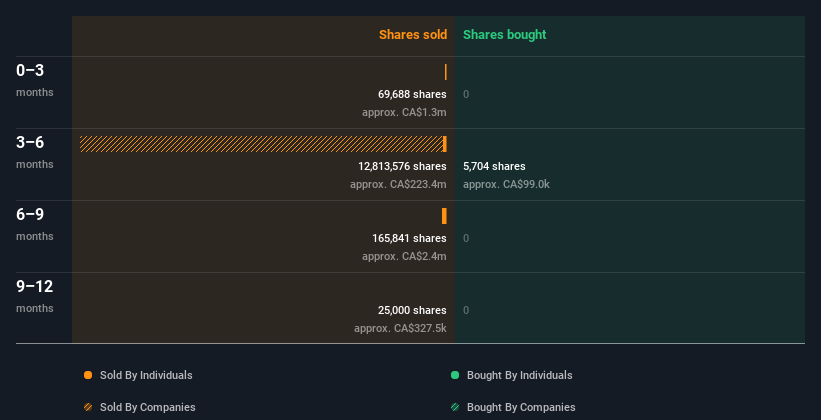The image size is (821, 420).
Task: Click the '0–3' months row label
Action: [30, 70]
